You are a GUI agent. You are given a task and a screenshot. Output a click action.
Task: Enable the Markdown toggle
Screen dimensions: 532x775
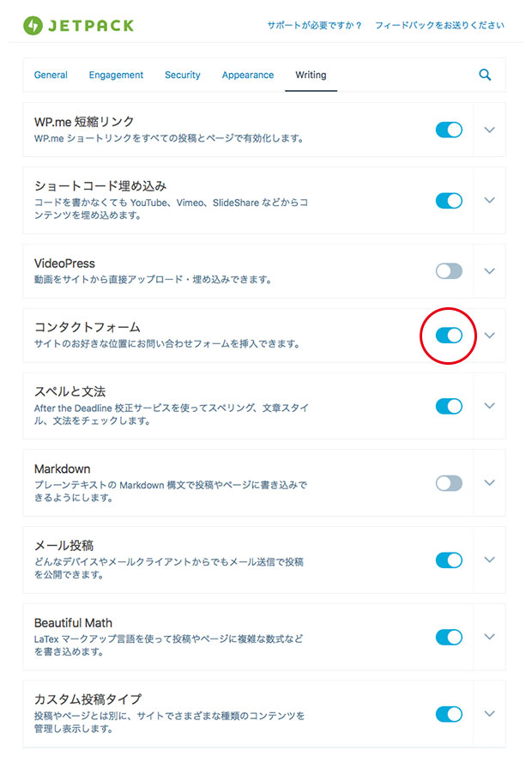coord(449,483)
